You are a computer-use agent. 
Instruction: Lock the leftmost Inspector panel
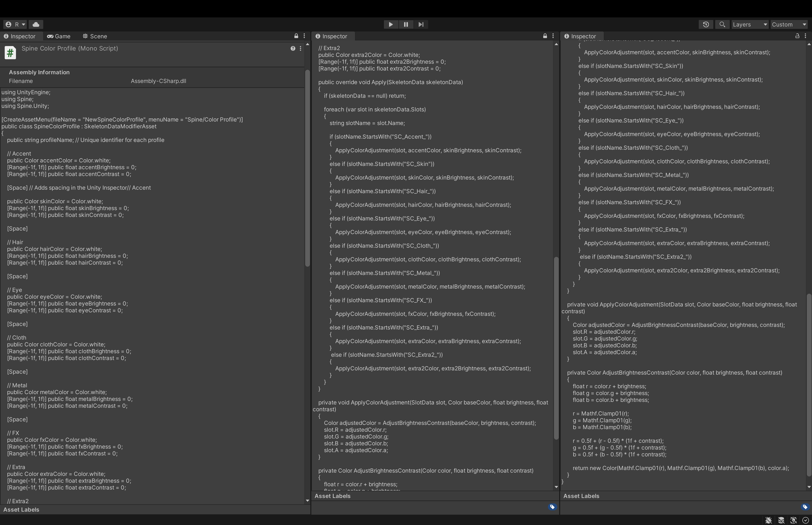tap(296, 35)
